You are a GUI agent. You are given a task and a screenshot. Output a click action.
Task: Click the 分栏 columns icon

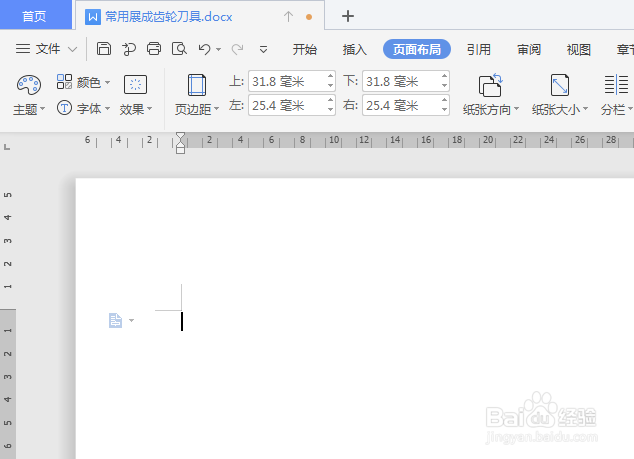[x=616, y=85]
